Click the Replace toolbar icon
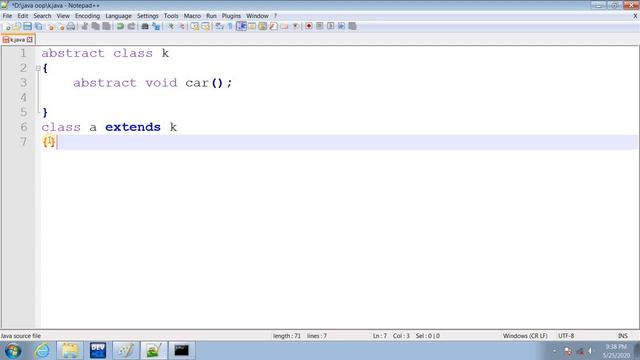 156,27
